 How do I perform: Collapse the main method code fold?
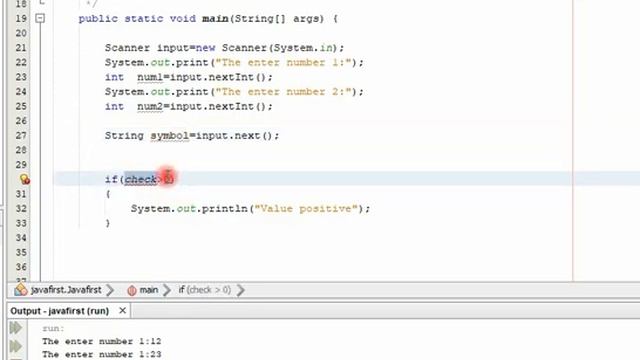(40, 18)
